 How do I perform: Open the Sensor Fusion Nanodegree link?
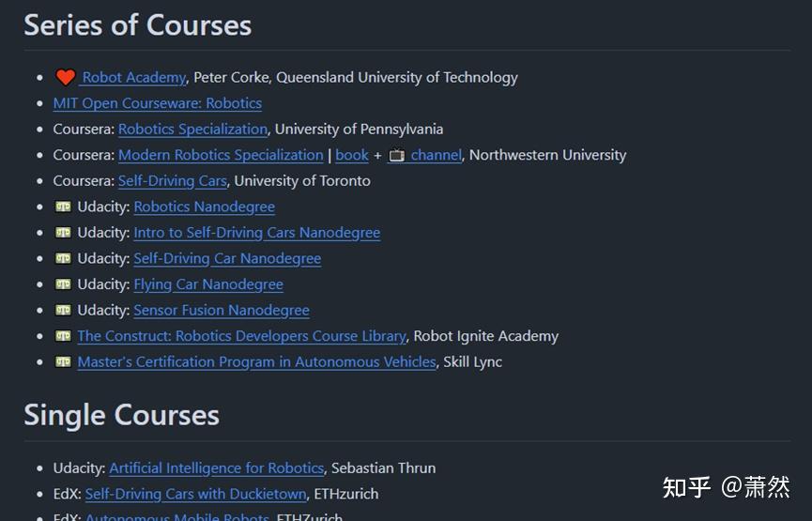pyautogui.click(x=221, y=310)
